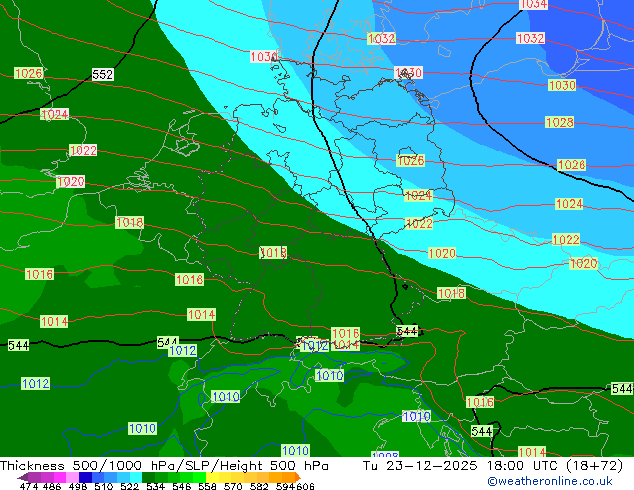This screenshot has width=634, height=490.
Task: Click the 522 legend value
Action: 129,486
